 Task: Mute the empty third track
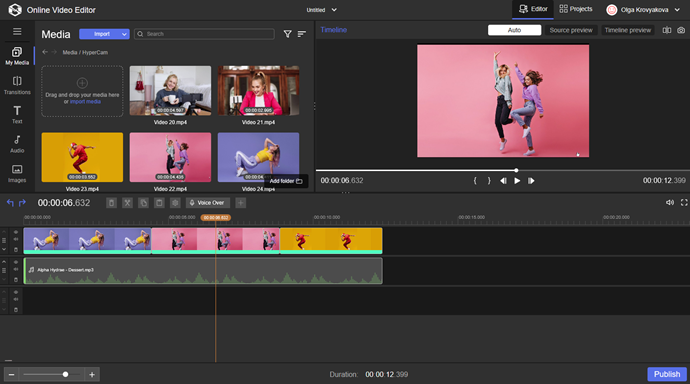(x=16, y=300)
